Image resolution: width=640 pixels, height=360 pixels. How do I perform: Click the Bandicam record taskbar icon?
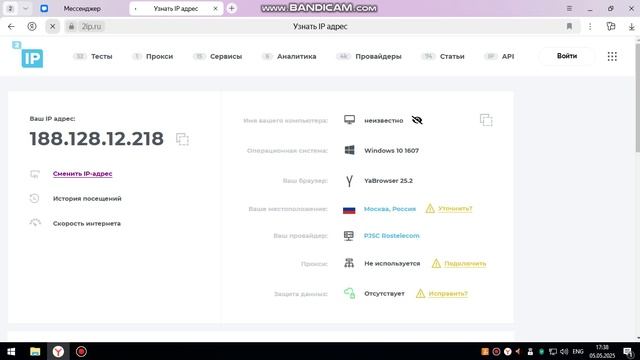tap(81, 351)
